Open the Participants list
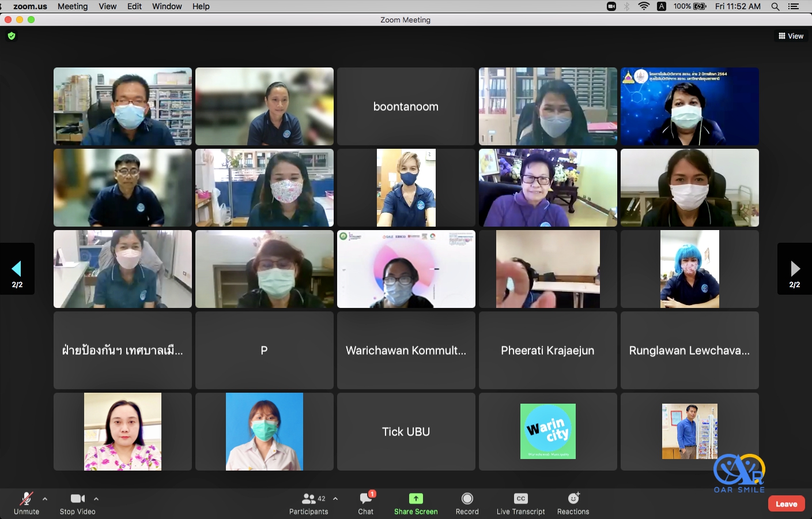This screenshot has height=519, width=812. coord(309,499)
